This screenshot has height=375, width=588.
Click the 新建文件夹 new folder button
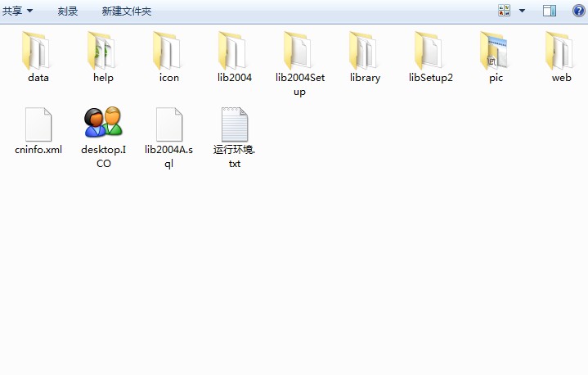point(127,11)
